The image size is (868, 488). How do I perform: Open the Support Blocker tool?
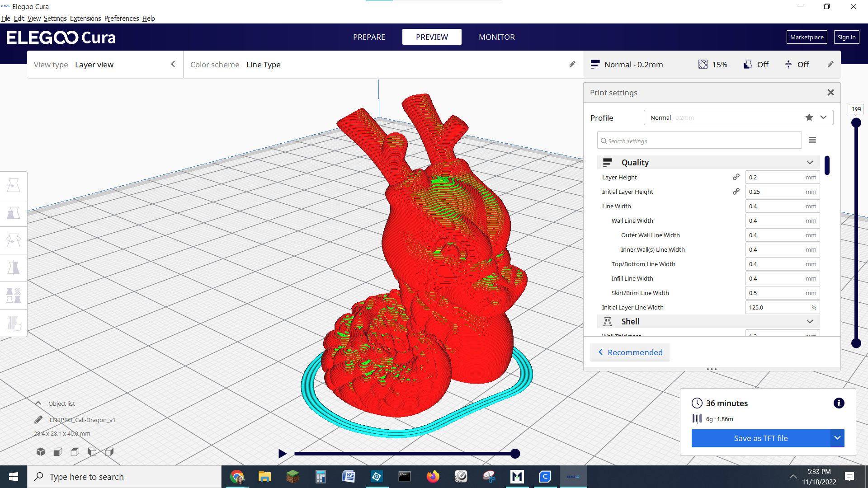click(x=14, y=323)
